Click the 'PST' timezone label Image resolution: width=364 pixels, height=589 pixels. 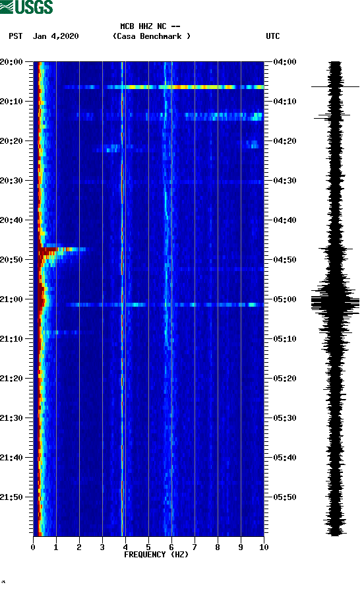tap(16, 36)
